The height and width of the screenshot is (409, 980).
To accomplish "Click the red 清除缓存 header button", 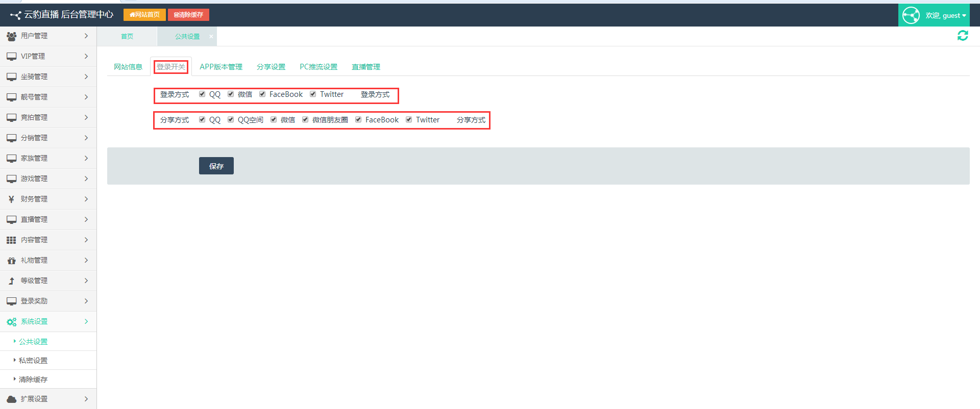I will (x=188, y=15).
